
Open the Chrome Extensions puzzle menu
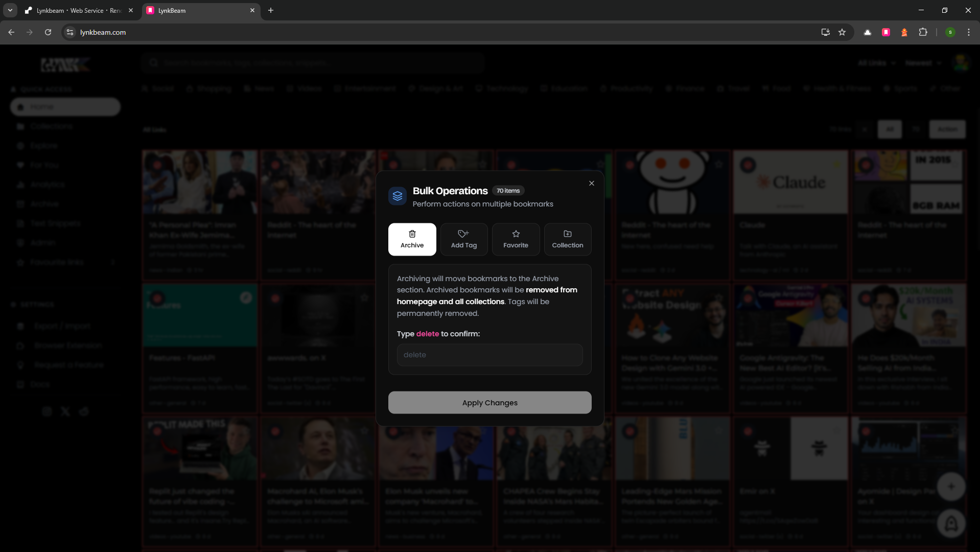tap(923, 32)
